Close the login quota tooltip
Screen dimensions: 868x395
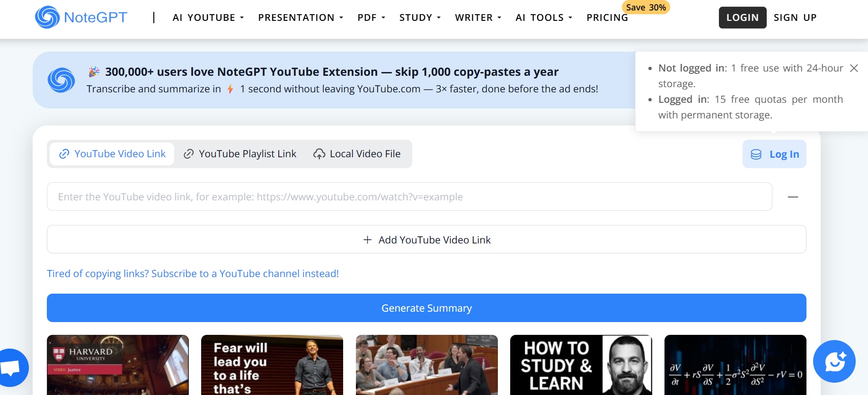point(854,68)
